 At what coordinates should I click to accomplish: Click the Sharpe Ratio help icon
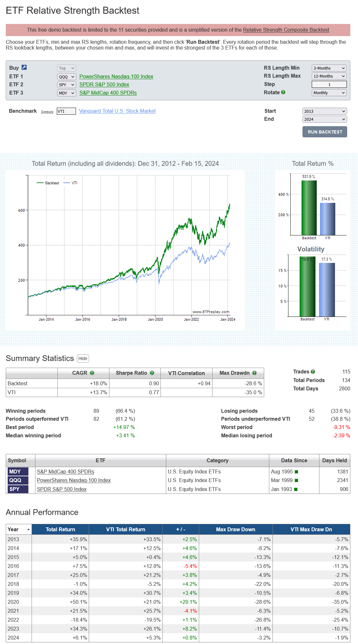[152, 373]
